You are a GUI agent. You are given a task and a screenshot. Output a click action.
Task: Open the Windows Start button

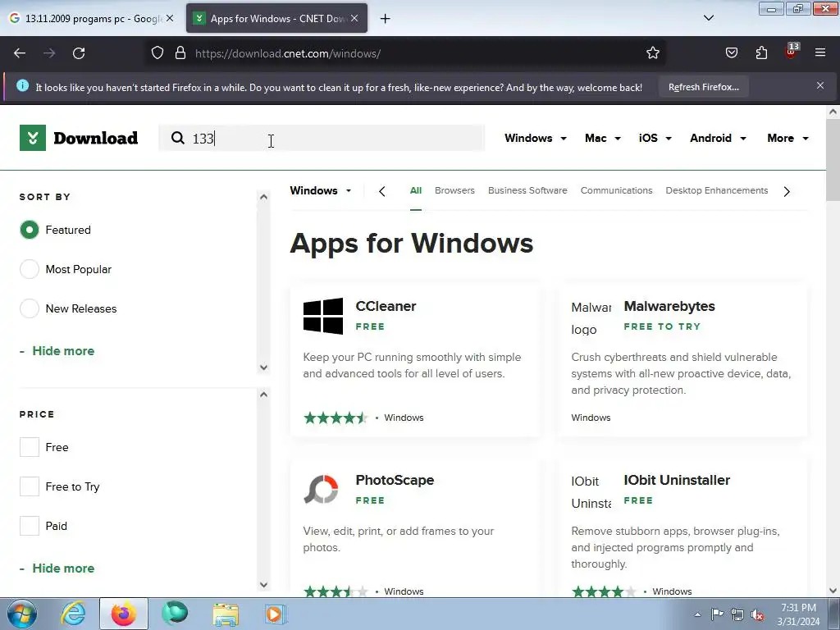tap(22, 614)
